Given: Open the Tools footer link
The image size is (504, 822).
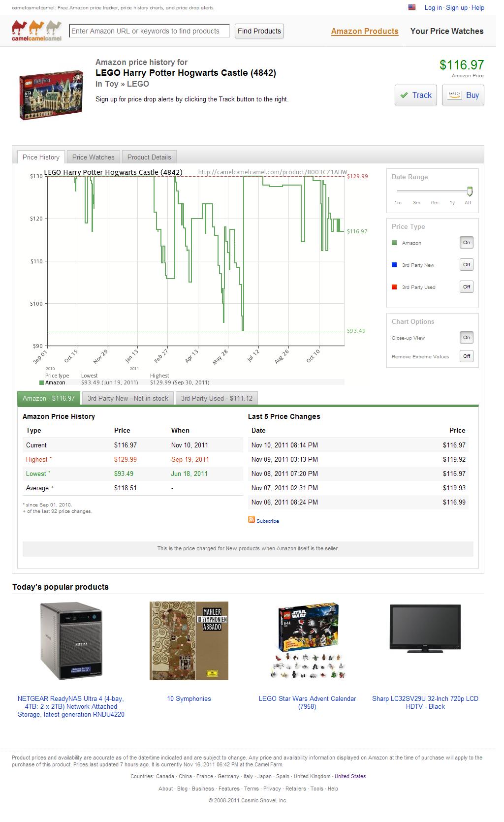Looking at the screenshot, I should (317, 789).
